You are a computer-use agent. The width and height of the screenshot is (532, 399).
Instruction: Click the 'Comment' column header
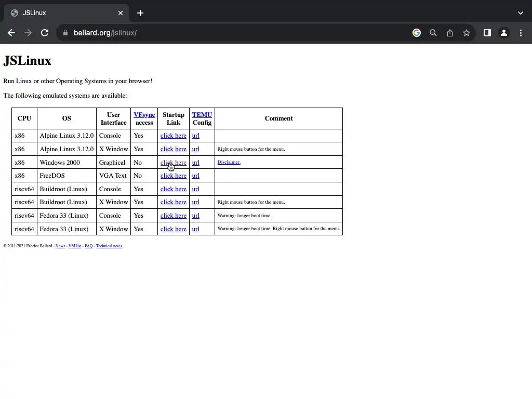pyautogui.click(x=278, y=118)
